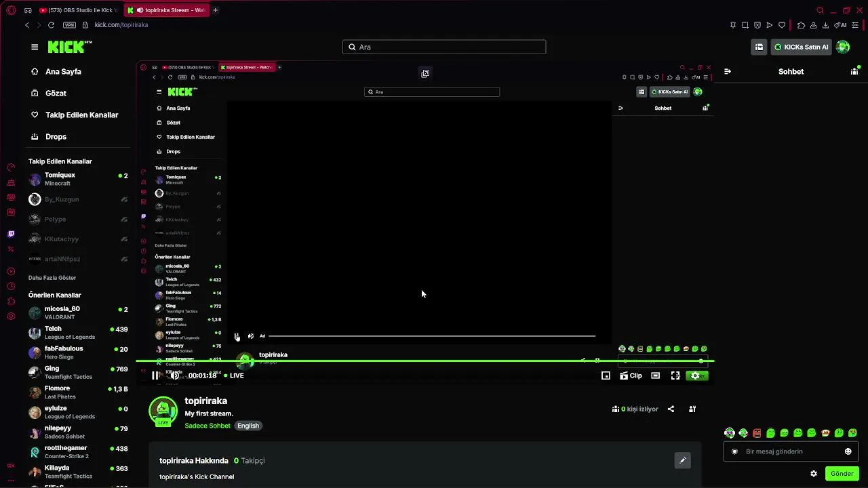Screen dimensions: 868x488
Task: Collapse the Sohbet chat panel with arrow icon
Action: point(728,71)
